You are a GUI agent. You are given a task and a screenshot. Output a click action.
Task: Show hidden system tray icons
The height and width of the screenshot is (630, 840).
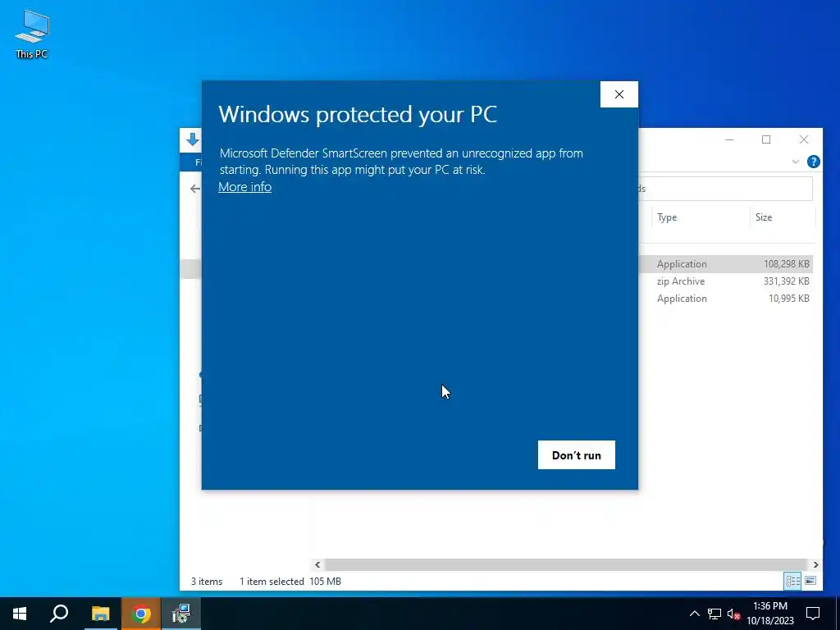coord(694,614)
